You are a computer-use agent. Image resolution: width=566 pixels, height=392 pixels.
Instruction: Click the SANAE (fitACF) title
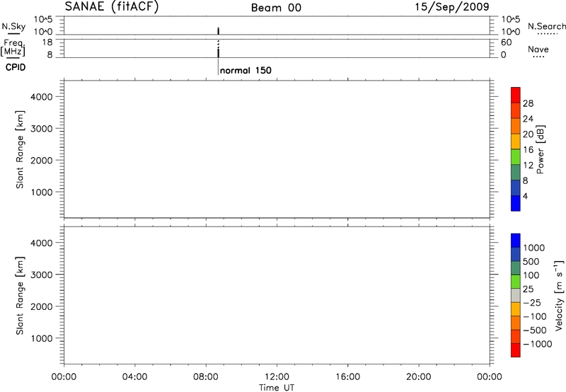coord(112,6)
